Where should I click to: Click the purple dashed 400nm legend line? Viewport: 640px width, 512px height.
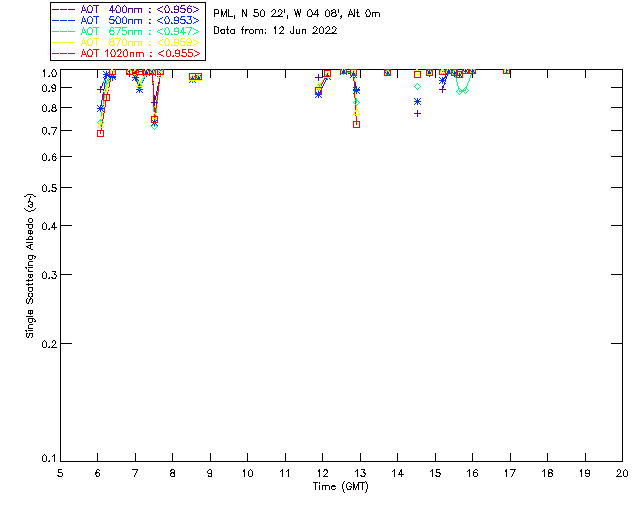coord(64,9)
